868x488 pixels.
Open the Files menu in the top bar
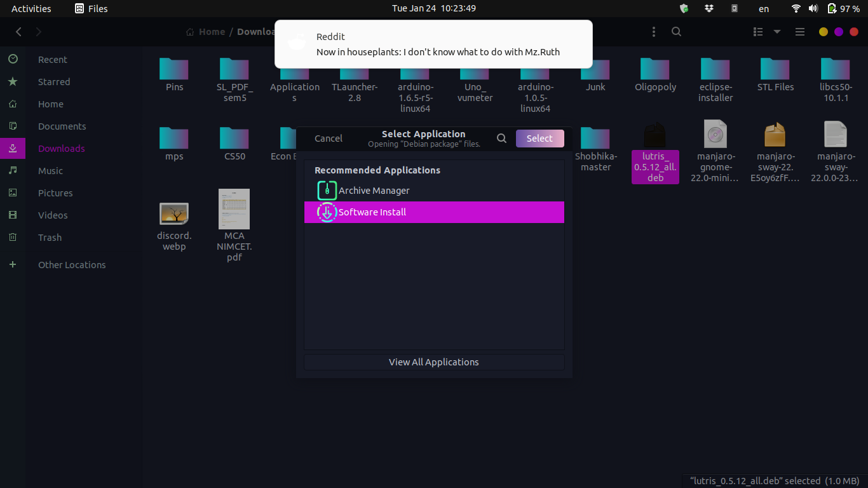pos(90,8)
